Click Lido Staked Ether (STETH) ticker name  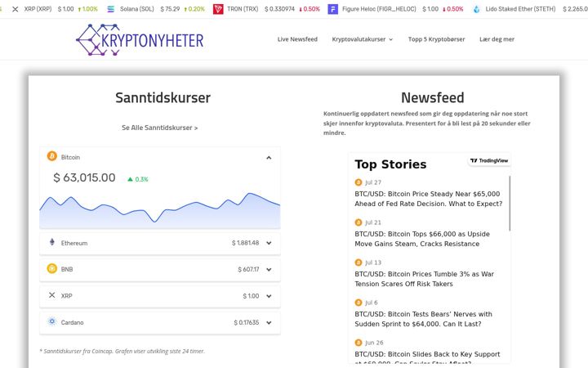point(520,9)
